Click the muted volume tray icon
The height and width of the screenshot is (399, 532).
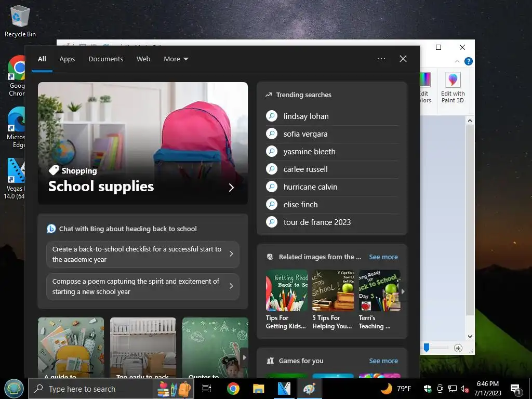[465, 389]
